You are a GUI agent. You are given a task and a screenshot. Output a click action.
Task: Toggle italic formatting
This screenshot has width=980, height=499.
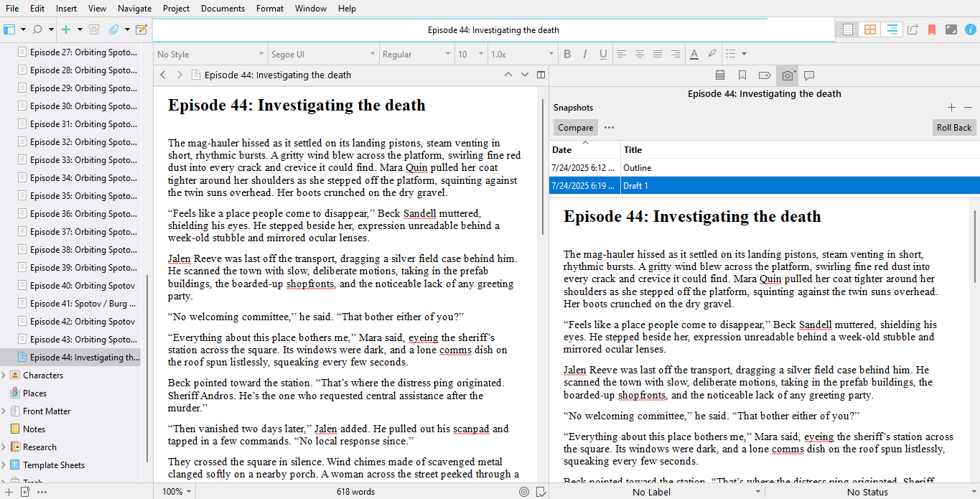[585, 54]
